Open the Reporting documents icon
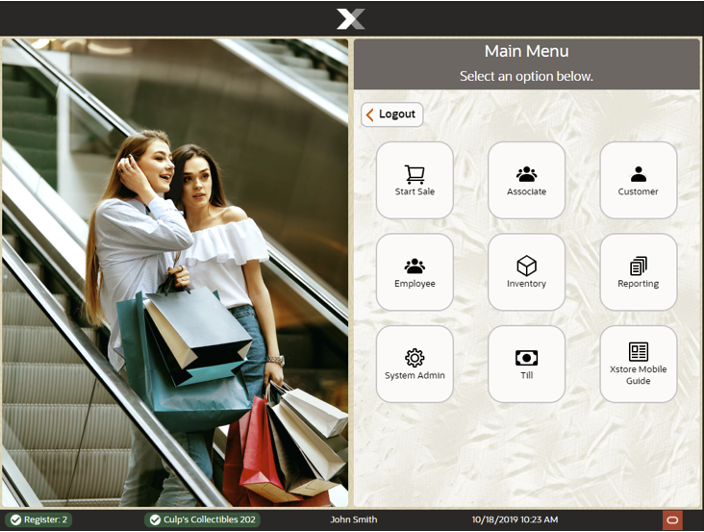 point(638,266)
